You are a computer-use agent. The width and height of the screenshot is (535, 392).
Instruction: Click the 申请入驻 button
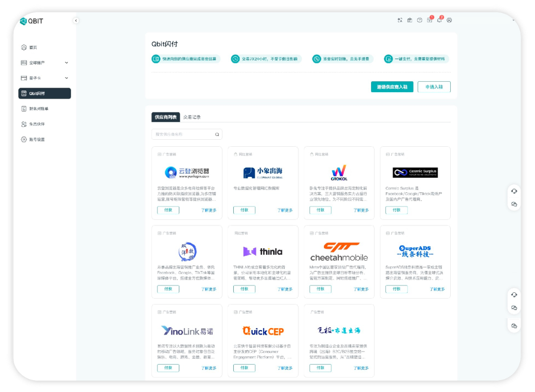[434, 87]
